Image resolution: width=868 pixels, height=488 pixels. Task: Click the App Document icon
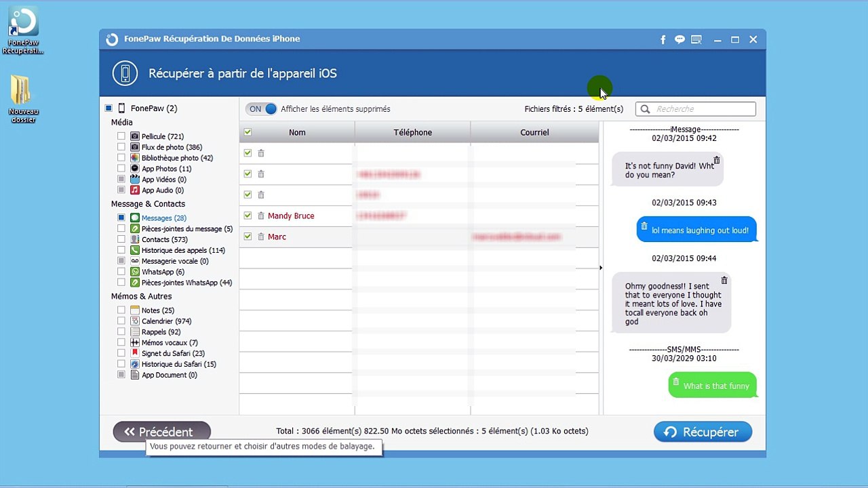pos(135,375)
